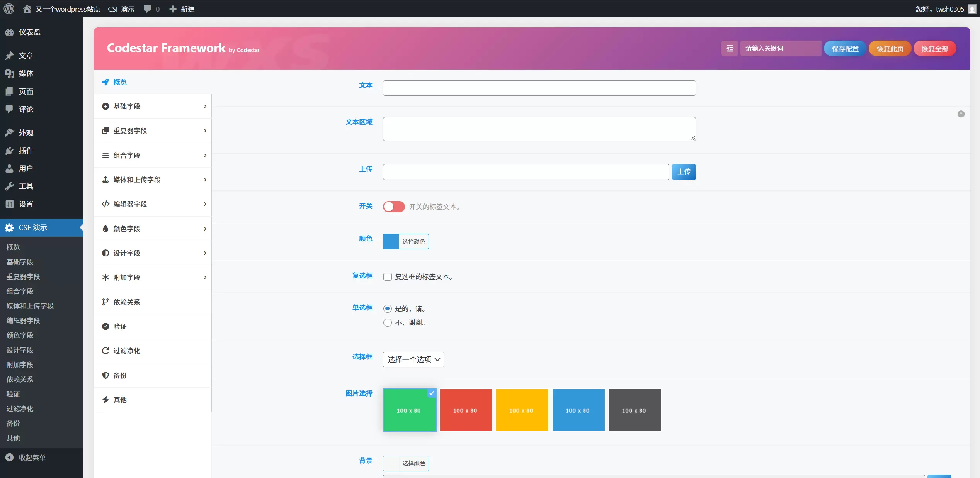Click the show-all-options list icon in header
Viewport: 980px width, 478px height.
[x=730, y=48]
